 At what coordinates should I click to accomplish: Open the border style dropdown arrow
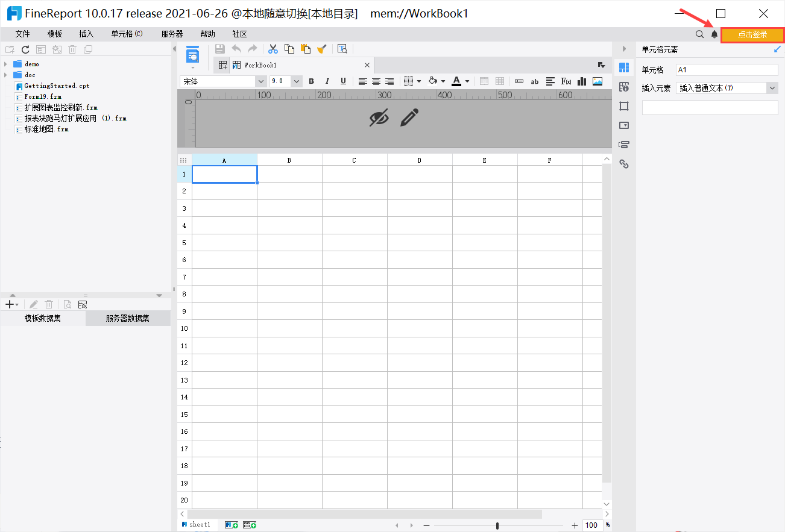(419, 81)
